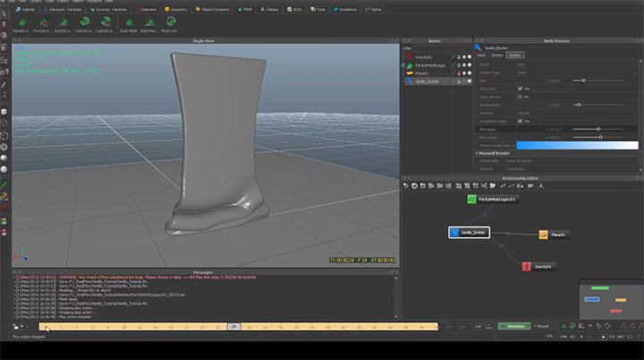The height and width of the screenshot is (360, 644).
Task: Click the Build Mesh shelf icon
Action: tap(129, 24)
